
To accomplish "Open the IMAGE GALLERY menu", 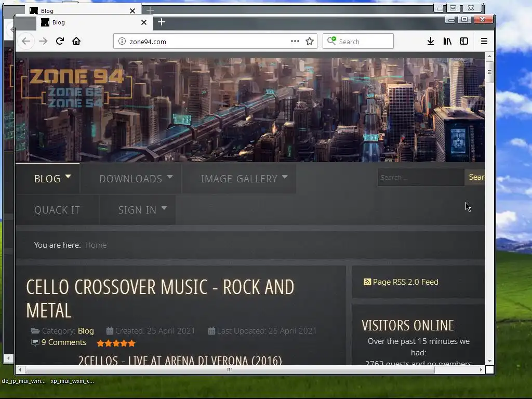I will [x=239, y=179].
